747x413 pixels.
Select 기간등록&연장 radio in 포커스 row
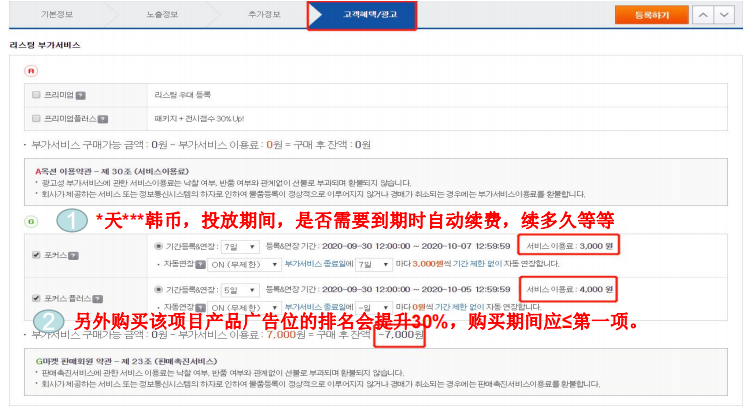tap(158, 246)
